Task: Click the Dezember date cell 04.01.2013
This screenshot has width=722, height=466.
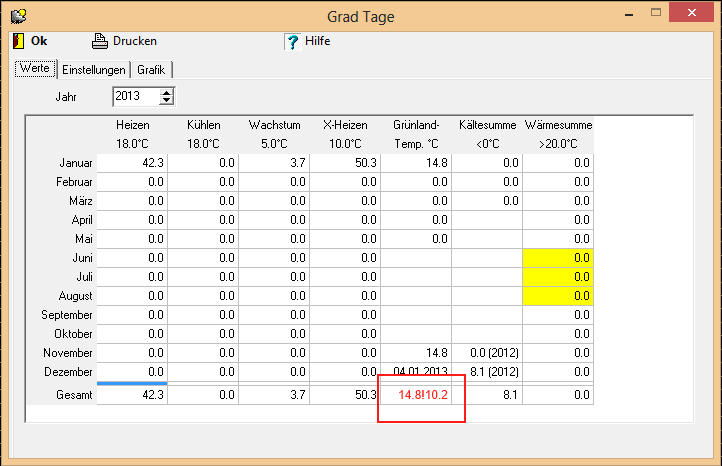Action: coord(416,372)
